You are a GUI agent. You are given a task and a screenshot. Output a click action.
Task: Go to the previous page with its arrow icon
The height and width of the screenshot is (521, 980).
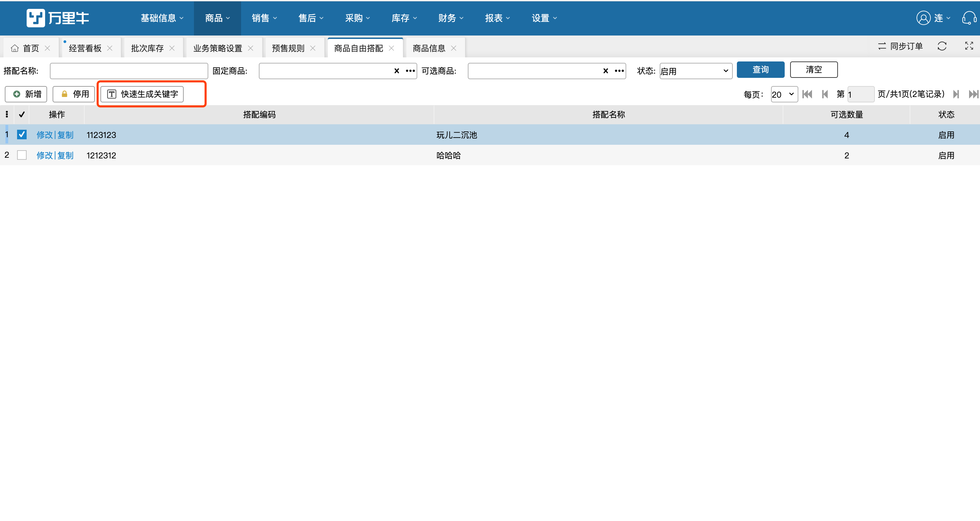tap(825, 94)
